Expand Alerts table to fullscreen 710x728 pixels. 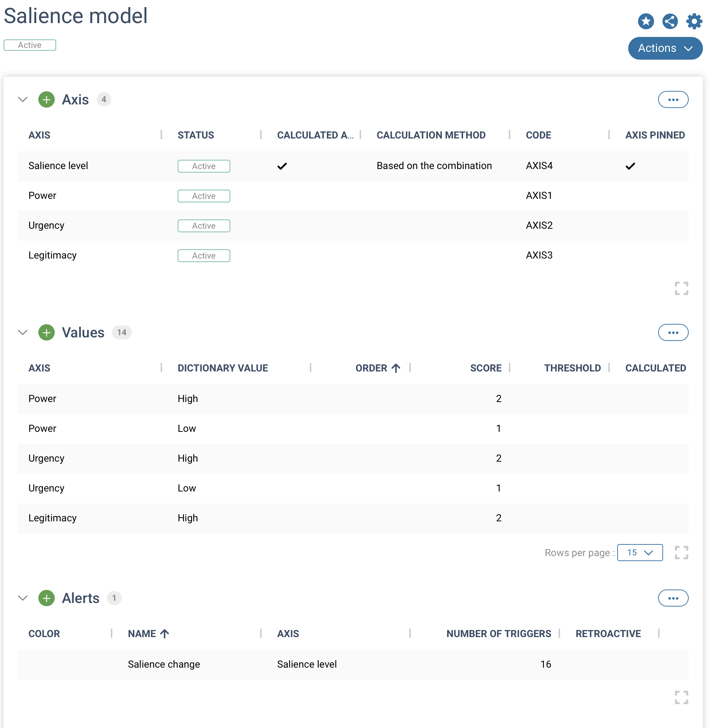(x=681, y=697)
